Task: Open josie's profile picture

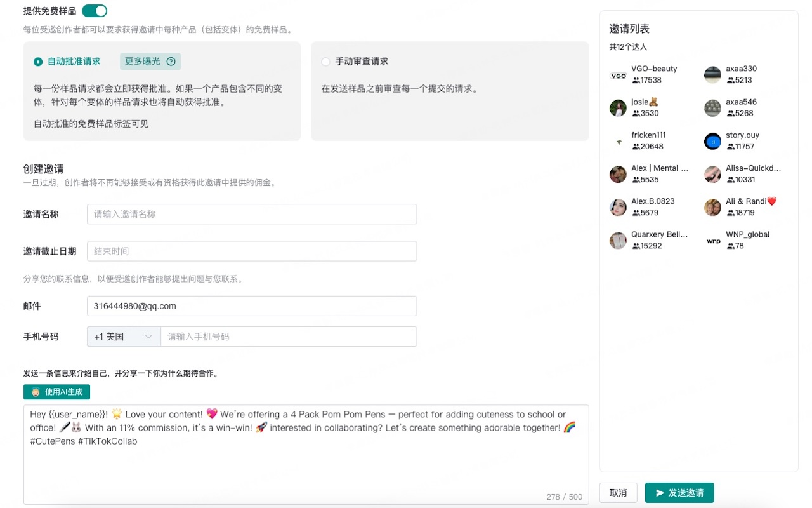Action: pyautogui.click(x=617, y=107)
